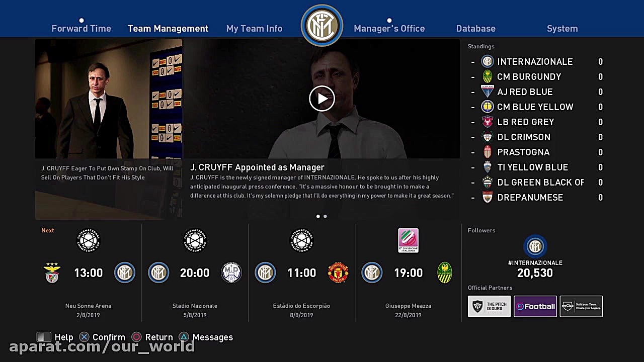Select DL CRIMSON in standings
644x362 pixels.
(524, 137)
